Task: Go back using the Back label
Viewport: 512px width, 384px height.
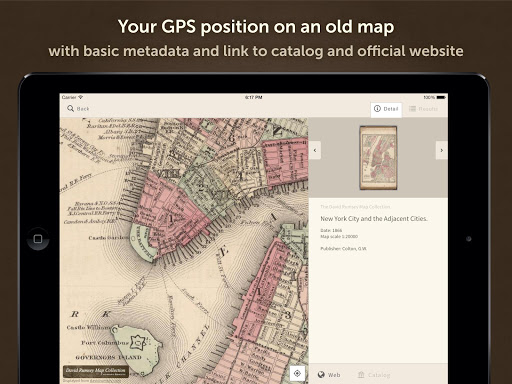Action: (x=83, y=109)
